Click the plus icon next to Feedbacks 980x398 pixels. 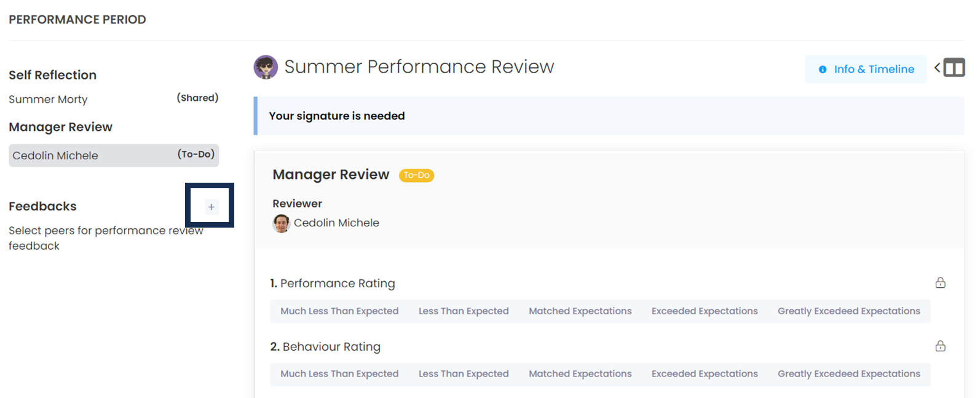coord(211,207)
